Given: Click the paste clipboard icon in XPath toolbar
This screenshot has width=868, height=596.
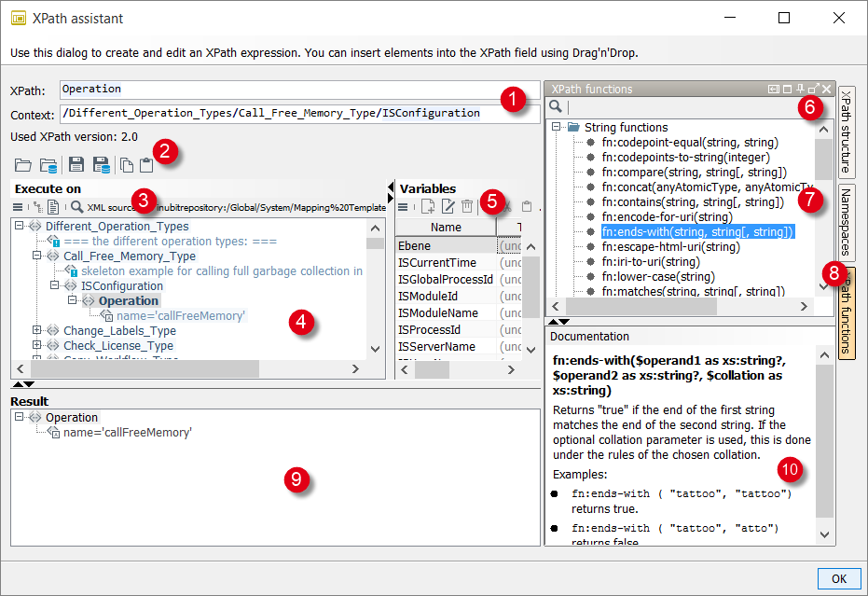Looking at the screenshot, I should click(x=145, y=165).
